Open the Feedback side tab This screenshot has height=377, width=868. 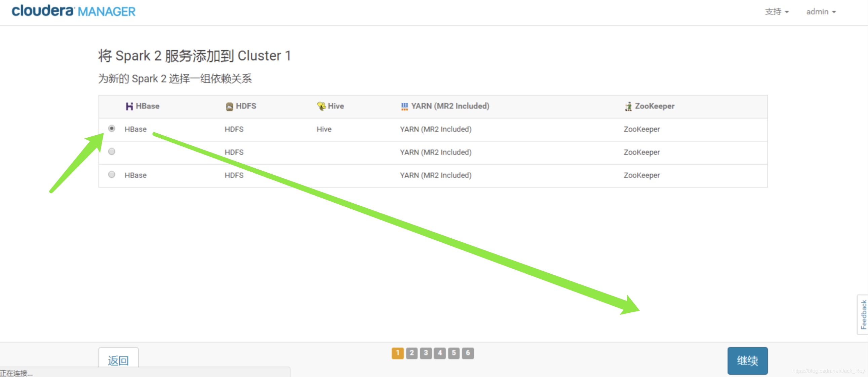[x=863, y=315]
